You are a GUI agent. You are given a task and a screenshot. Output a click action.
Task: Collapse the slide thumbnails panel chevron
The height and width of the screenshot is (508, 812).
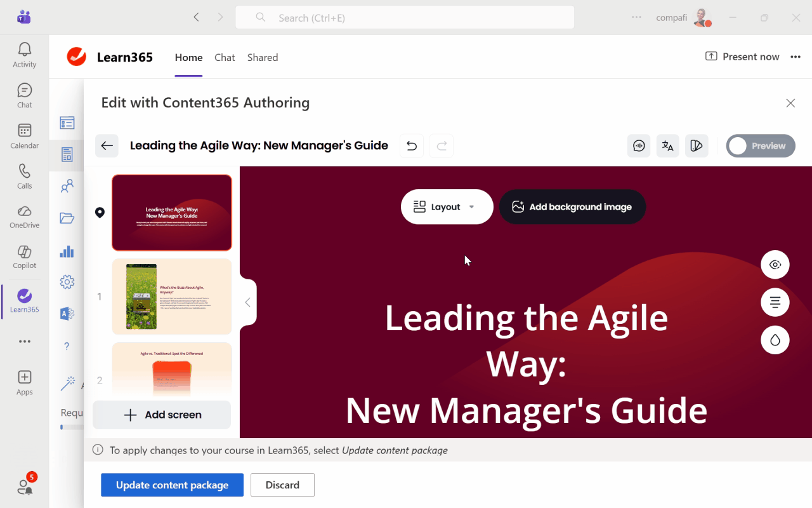click(247, 302)
